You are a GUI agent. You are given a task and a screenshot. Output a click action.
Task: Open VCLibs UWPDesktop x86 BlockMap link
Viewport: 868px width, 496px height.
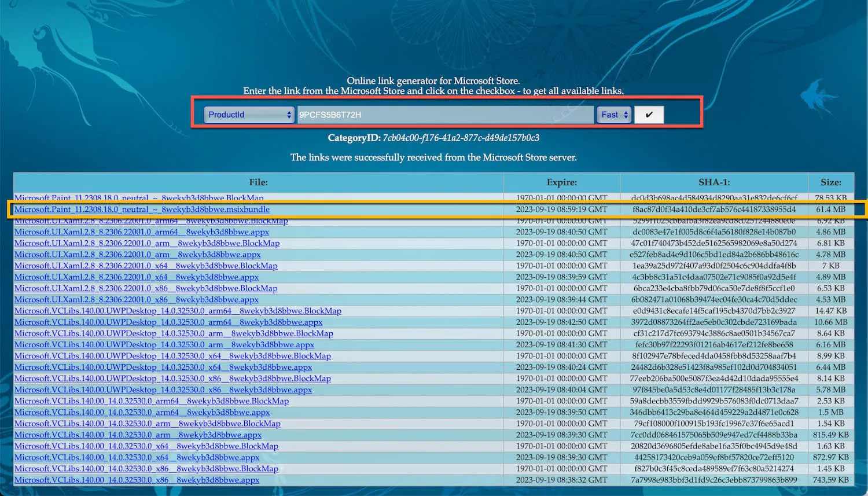tap(172, 379)
